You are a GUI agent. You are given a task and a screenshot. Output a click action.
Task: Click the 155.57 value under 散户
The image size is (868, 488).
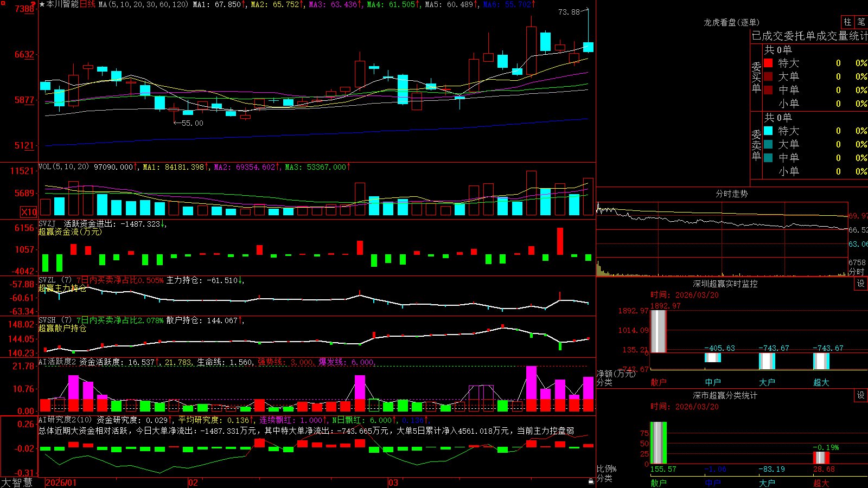click(x=663, y=469)
